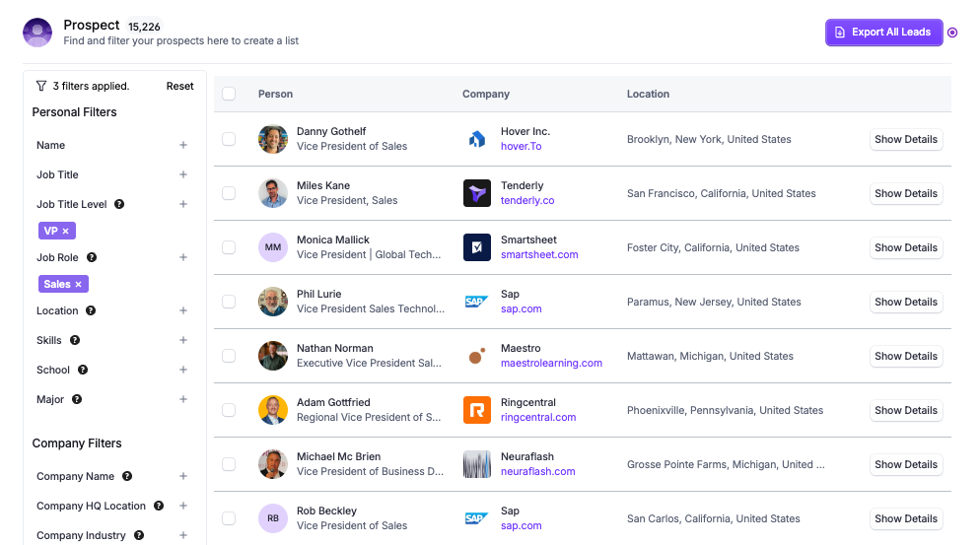Remove the Sales job role tag
This screenshot has height=545, width=980.
point(79,285)
